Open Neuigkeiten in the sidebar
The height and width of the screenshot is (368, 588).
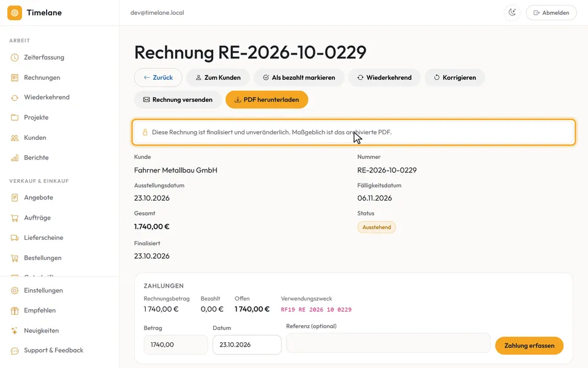click(41, 331)
